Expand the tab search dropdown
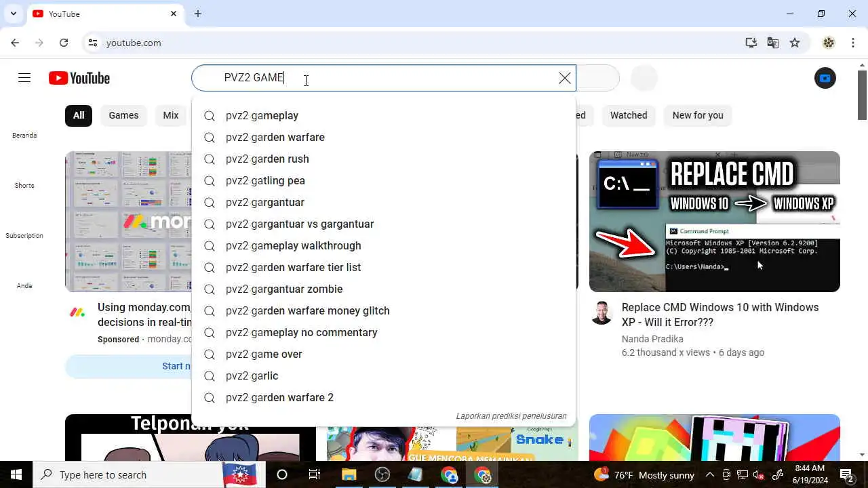The height and width of the screenshot is (488, 868). [x=13, y=14]
